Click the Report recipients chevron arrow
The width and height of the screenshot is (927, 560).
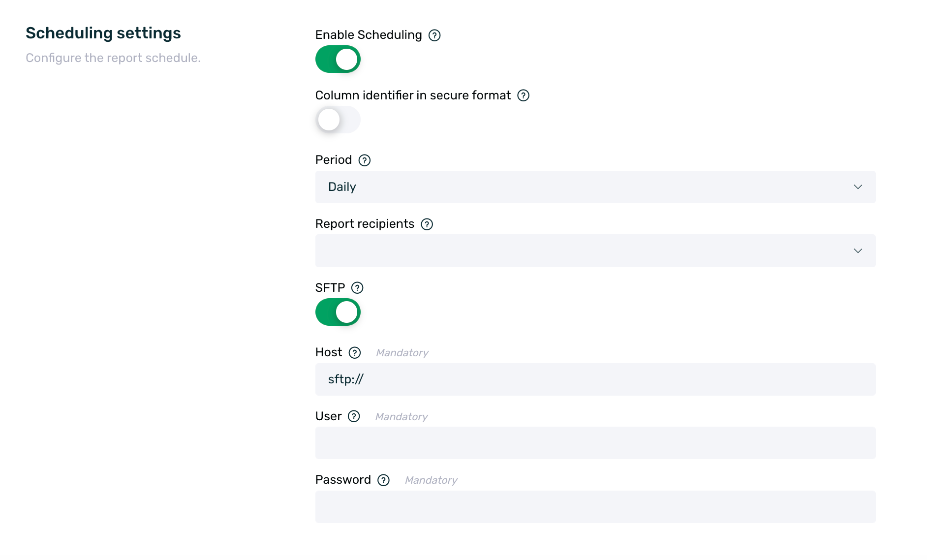click(858, 251)
